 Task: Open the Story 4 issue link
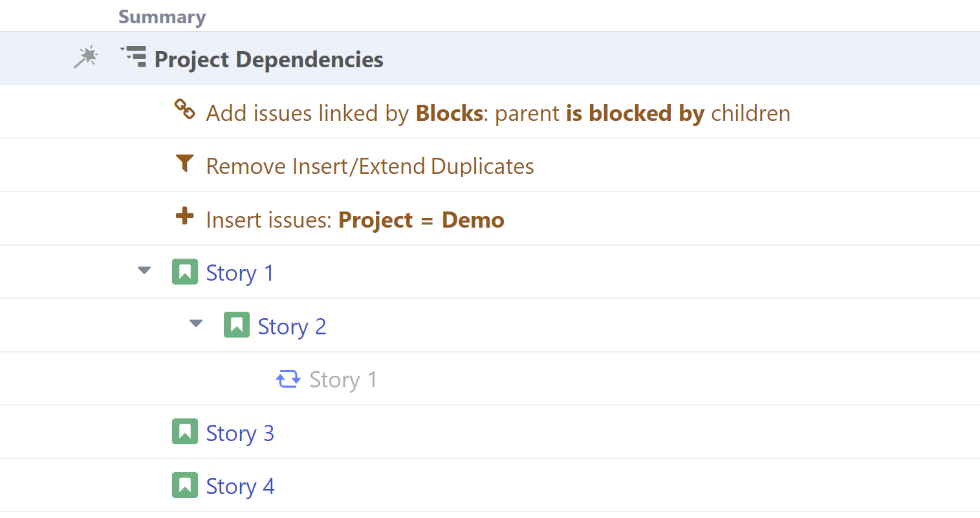(x=240, y=486)
